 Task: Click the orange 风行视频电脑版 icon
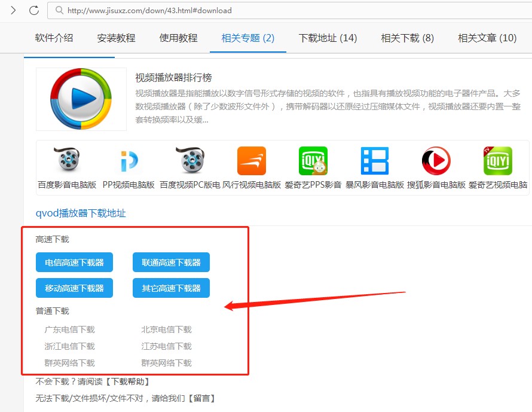pyautogui.click(x=252, y=161)
